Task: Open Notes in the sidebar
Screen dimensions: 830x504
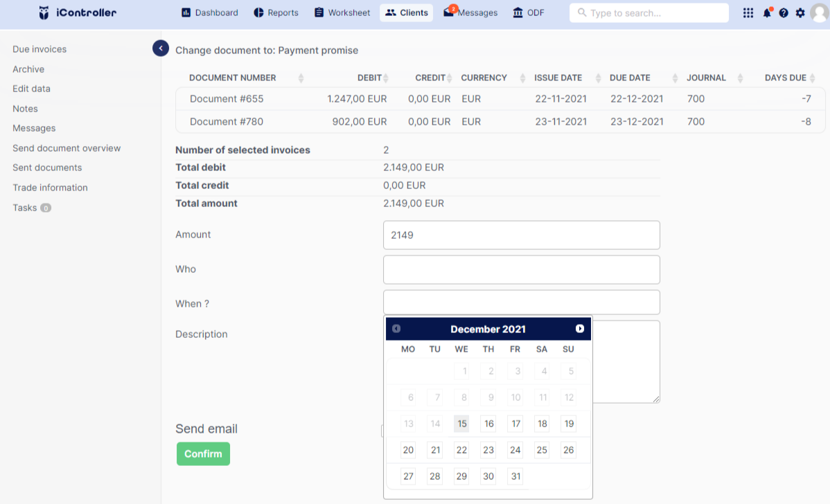Action: point(26,109)
